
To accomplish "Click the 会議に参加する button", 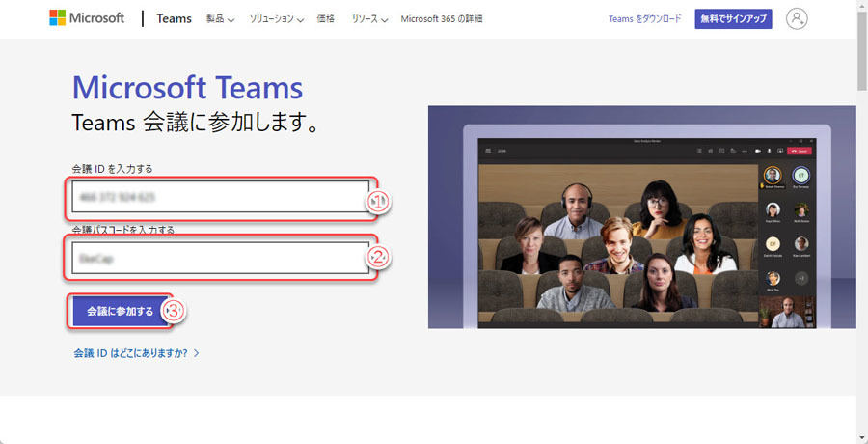I will 121,312.
